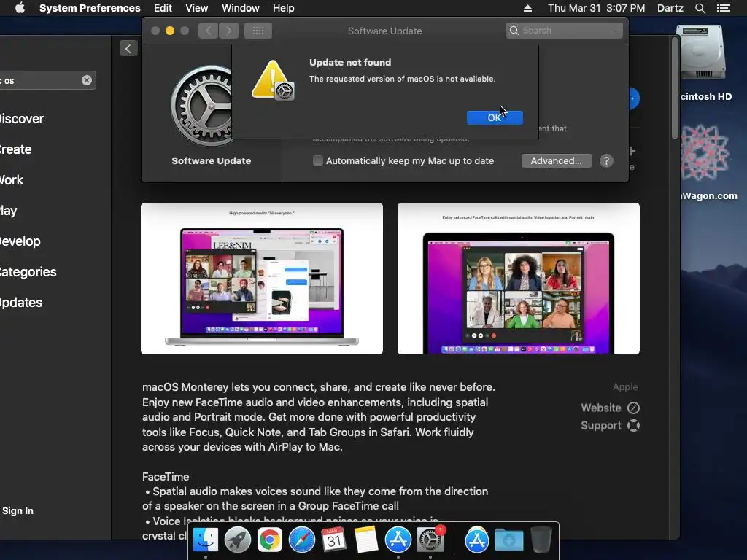Viewport: 747px width, 560px height.
Task: Open the Support link for macOS Monterey
Action: 610,426
